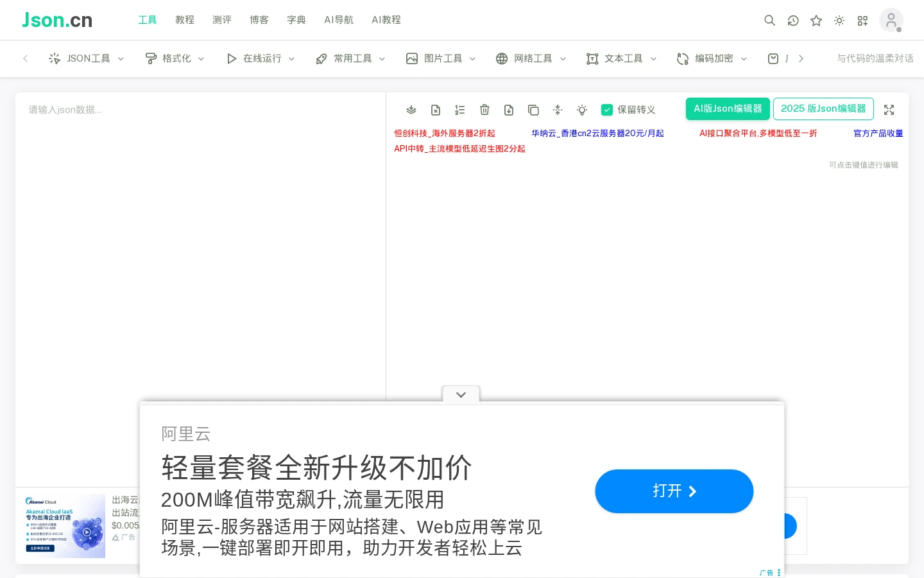The width and height of the screenshot is (924, 578).
Task: Open the 教程 top menu
Action: [x=185, y=20]
